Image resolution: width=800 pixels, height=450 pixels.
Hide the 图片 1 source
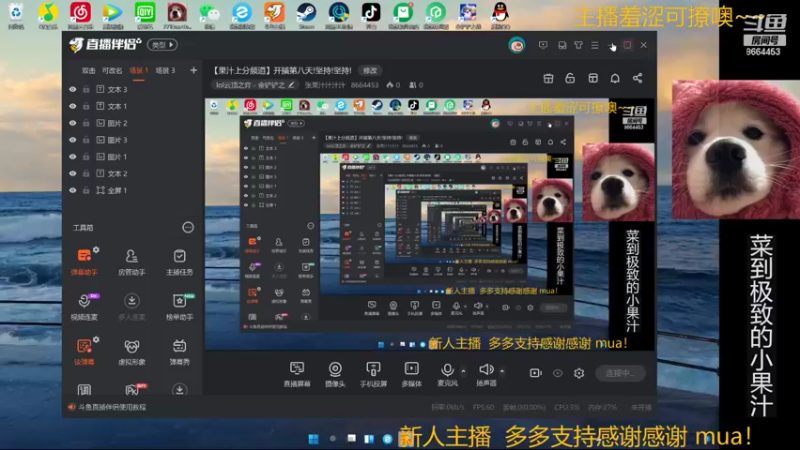point(72,157)
